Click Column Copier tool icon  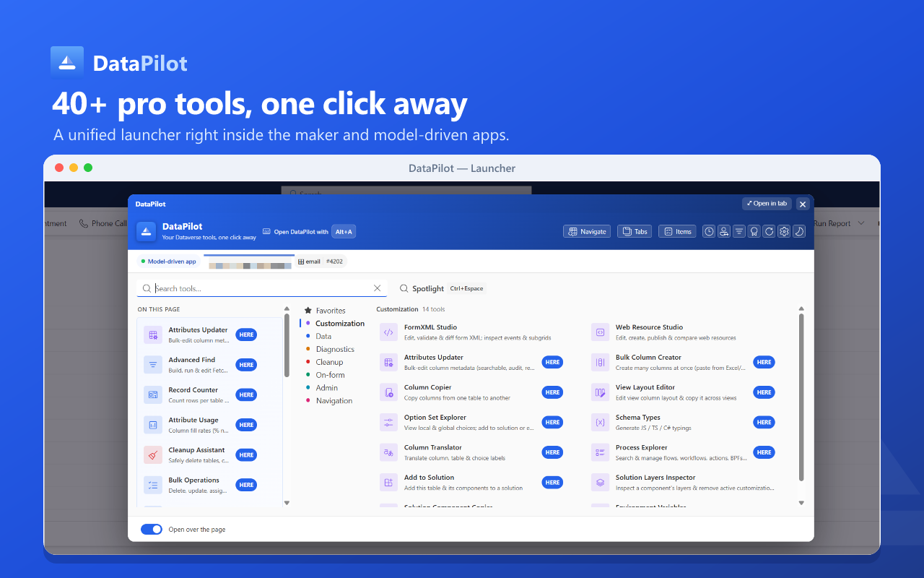(x=388, y=392)
